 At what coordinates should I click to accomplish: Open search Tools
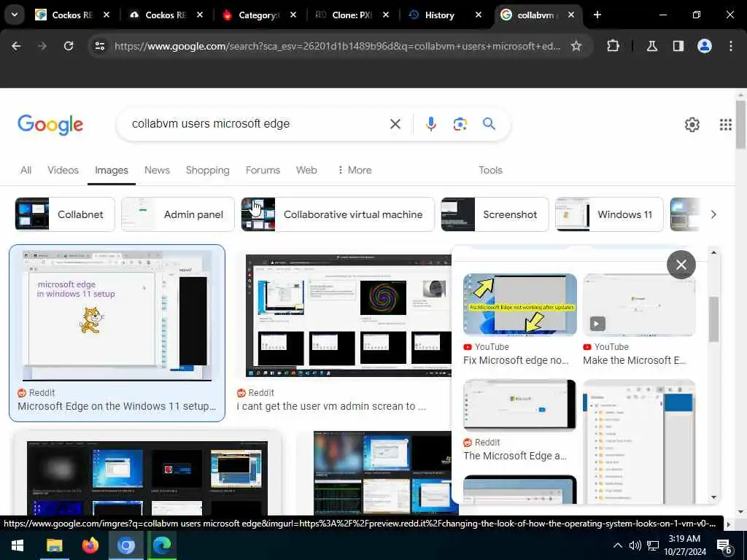[x=490, y=170]
